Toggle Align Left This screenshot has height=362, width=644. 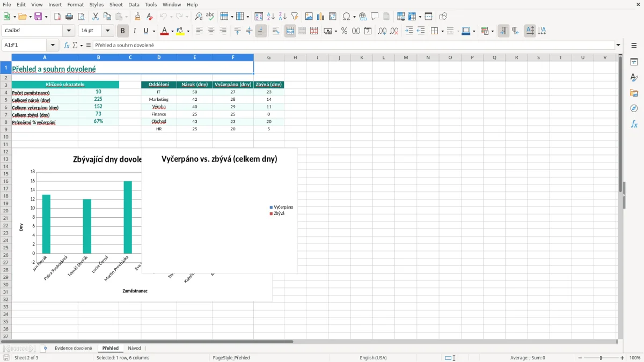tap(200, 31)
